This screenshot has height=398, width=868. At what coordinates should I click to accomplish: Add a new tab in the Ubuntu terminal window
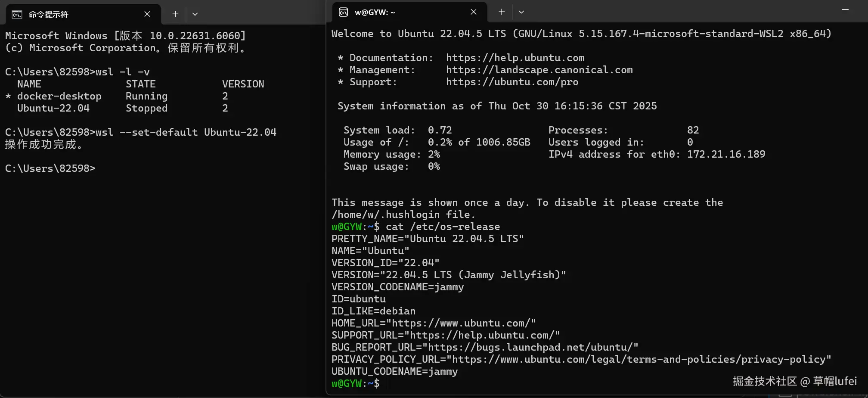[502, 12]
